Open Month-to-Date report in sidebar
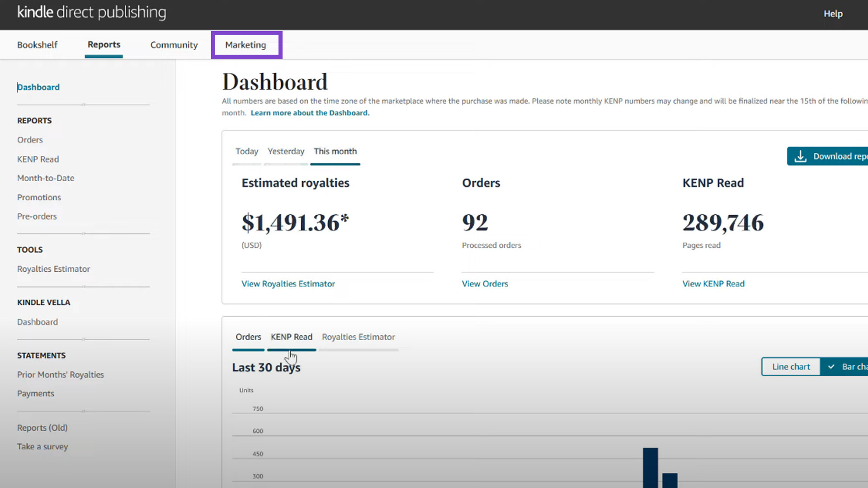The image size is (868, 488). click(x=46, y=178)
